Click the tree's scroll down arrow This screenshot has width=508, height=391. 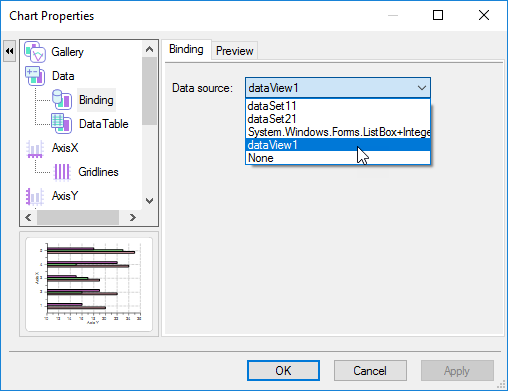[x=150, y=201]
